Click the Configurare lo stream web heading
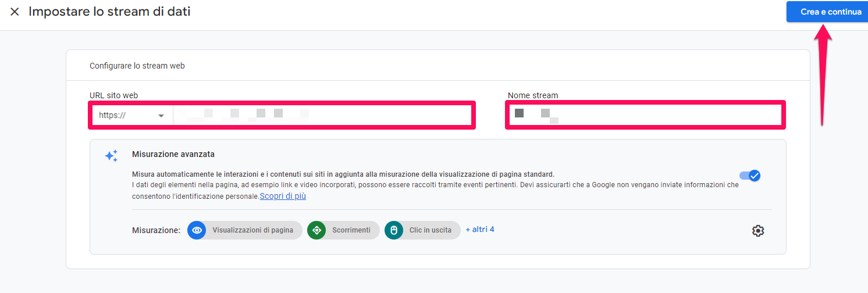 click(x=137, y=66)
